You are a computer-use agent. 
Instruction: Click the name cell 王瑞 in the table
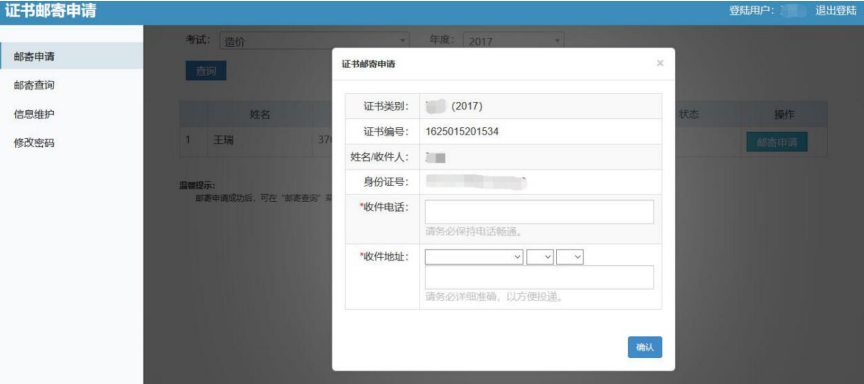pos(224,140)
